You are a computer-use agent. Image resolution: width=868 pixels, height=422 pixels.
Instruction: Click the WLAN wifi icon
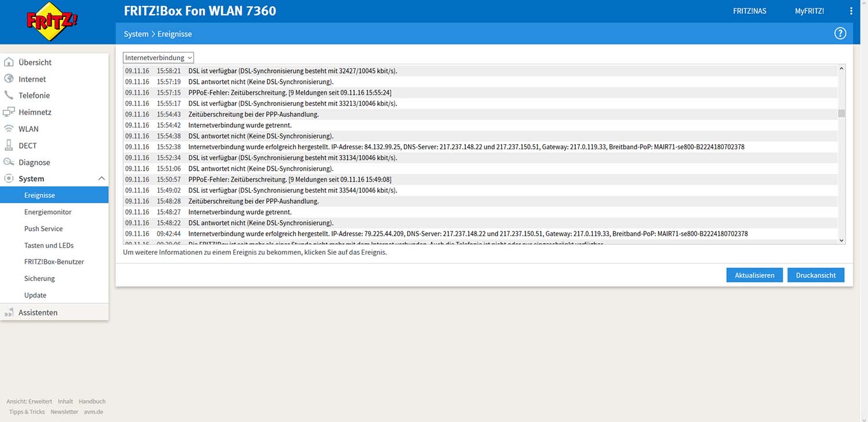pyautogui.click(x=9, y=129)
